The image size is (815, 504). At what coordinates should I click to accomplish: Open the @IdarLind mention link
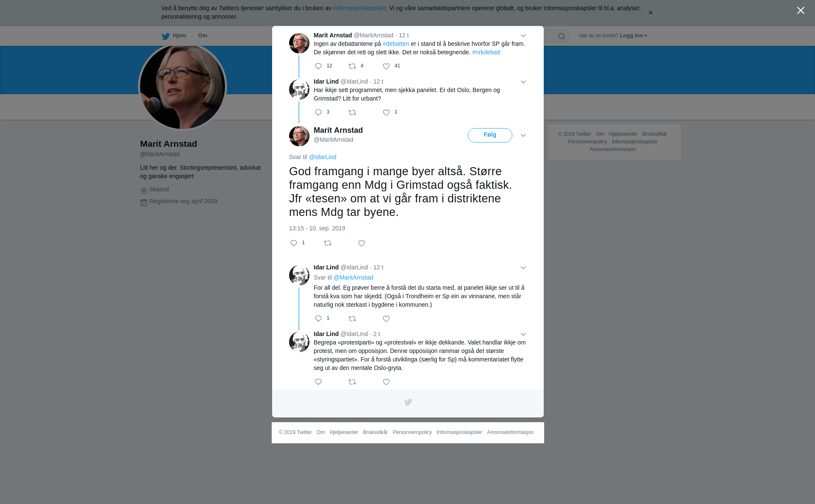click(323, 157)
